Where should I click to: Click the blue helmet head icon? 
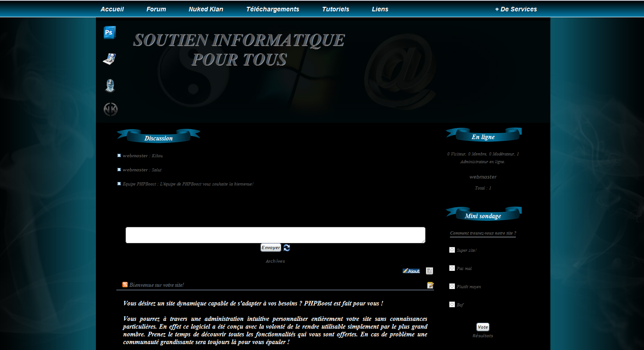tap(110, 85)
